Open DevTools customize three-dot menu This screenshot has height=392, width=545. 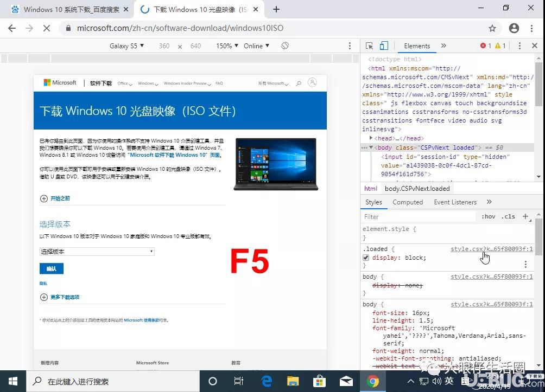point(519,46)
